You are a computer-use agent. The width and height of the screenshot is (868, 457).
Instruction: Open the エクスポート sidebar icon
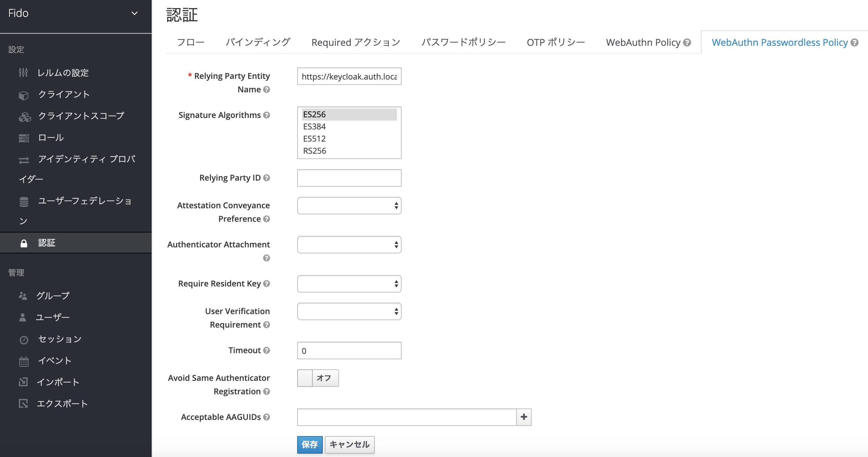(x=23, y=403)
